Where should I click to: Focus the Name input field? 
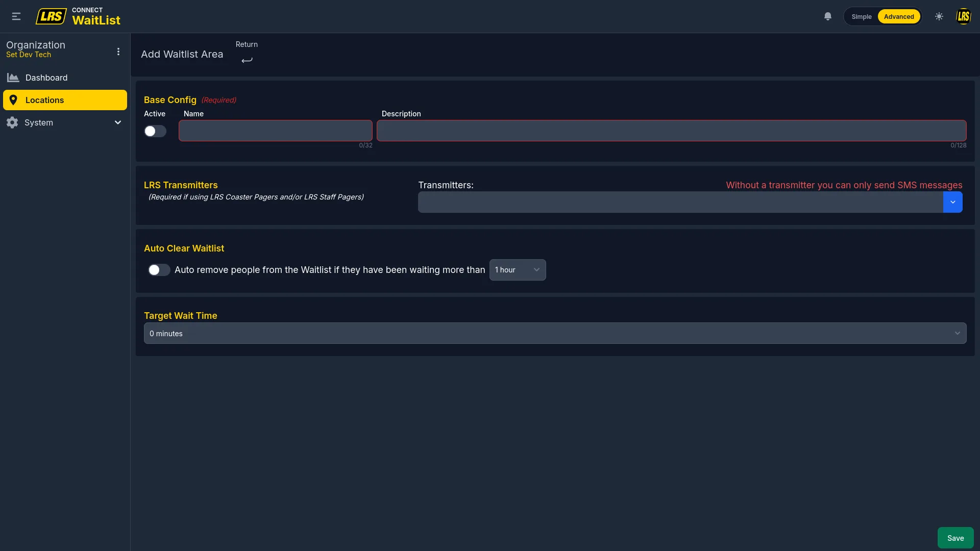276,131
